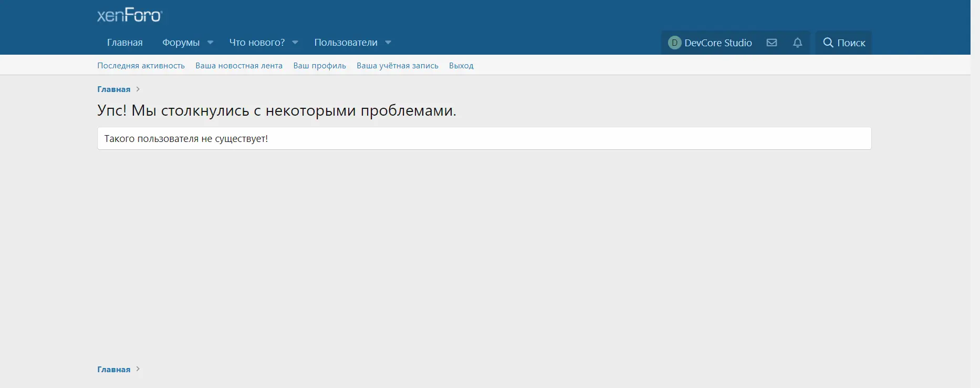The width and height of the screenshot is (980, 388).
Task: Expand the Форумы dropdown arrow
Action: [x=210, y=43]
